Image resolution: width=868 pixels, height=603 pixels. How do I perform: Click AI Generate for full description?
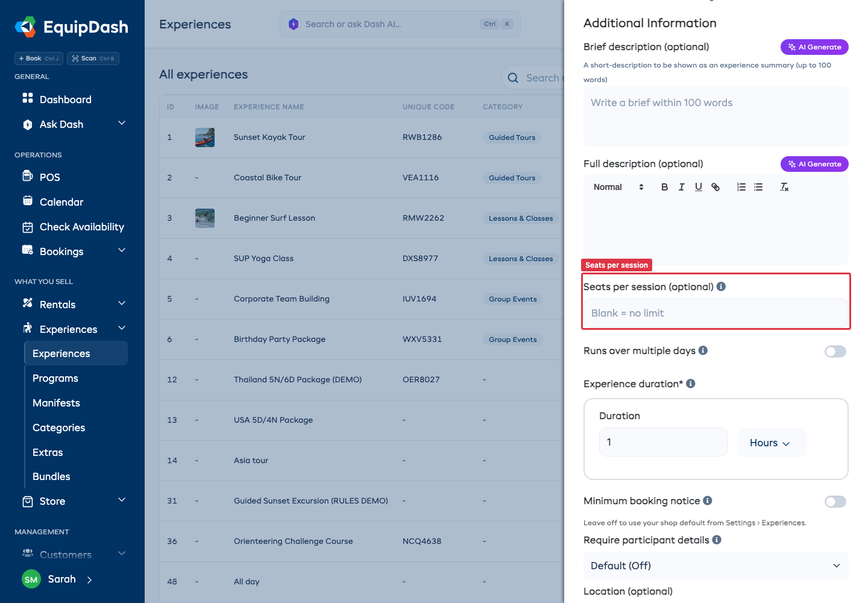(x=814, y=164)
